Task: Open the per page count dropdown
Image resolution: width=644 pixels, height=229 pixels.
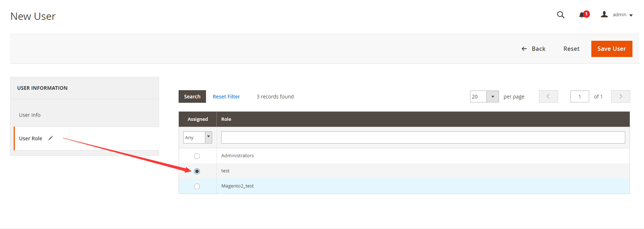Action: click(x=492, y=97)
